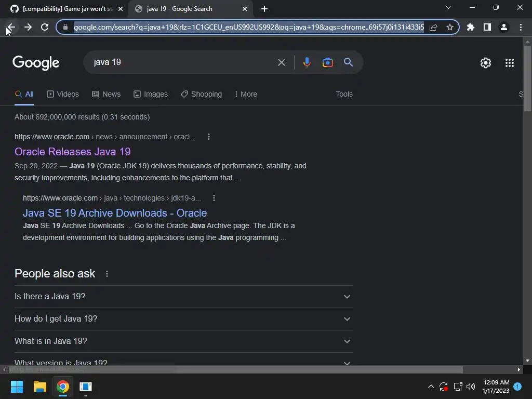
Task: Open more options for Oracle Releases result
Action: (x=209, y=137)
